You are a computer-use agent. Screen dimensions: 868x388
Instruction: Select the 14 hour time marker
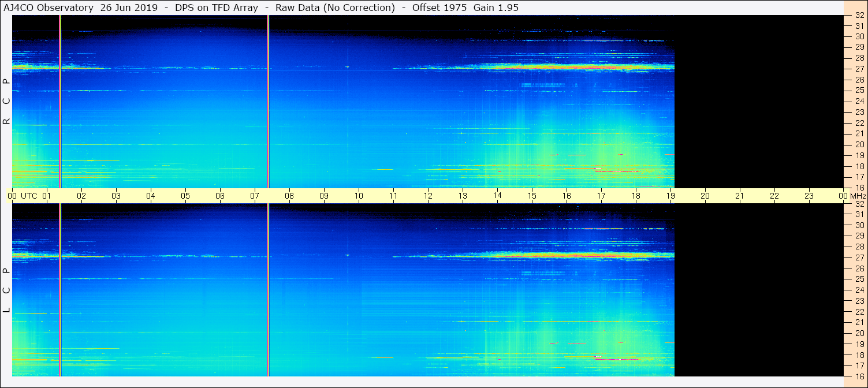497,196
